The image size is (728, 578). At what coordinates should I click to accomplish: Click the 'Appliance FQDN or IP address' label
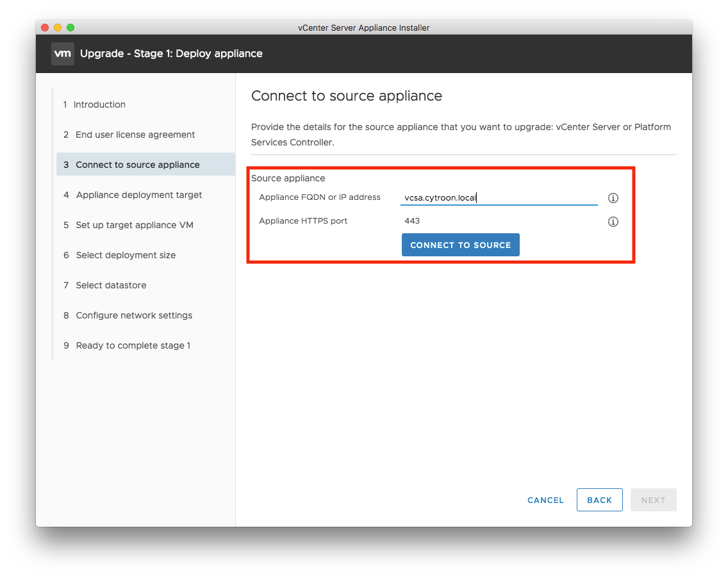(x=320, y=197)
